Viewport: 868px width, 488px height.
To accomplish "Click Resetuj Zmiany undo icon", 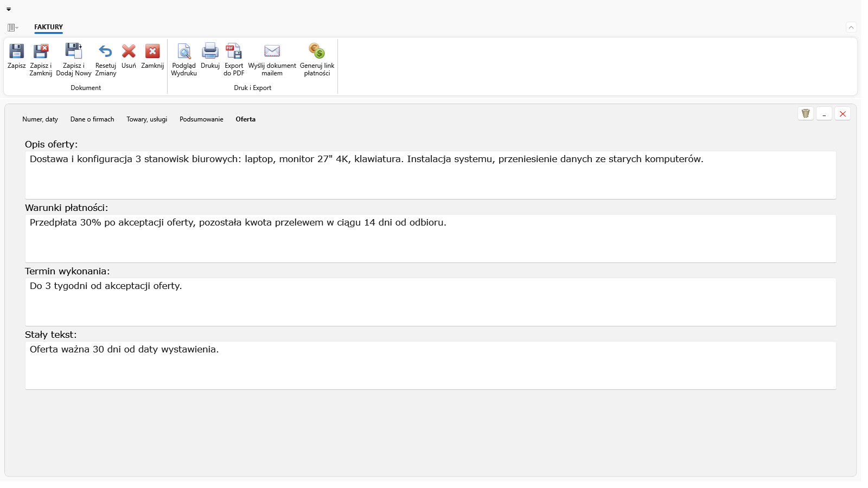I will 105,52.
